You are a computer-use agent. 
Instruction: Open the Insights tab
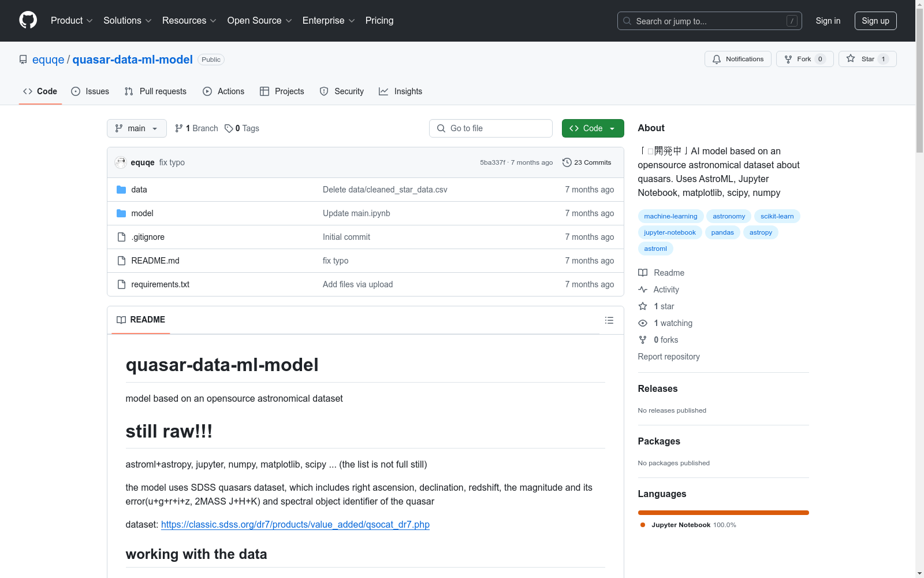click(x=400, y=91)
